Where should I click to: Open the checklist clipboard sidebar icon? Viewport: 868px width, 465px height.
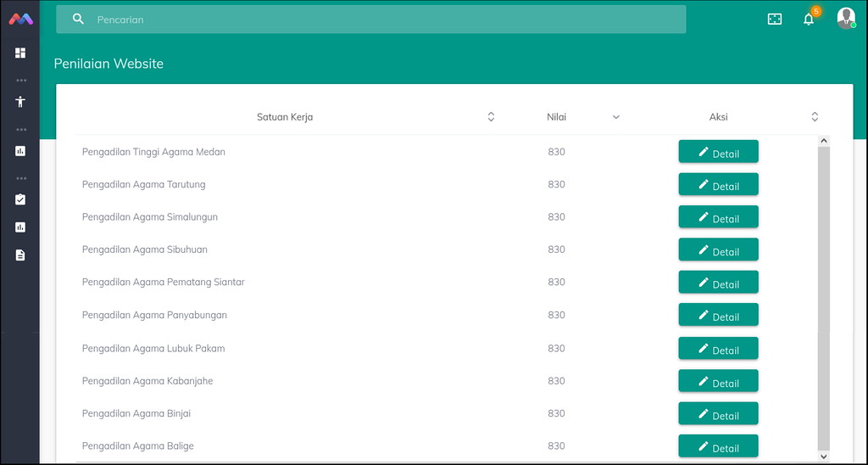20,199
